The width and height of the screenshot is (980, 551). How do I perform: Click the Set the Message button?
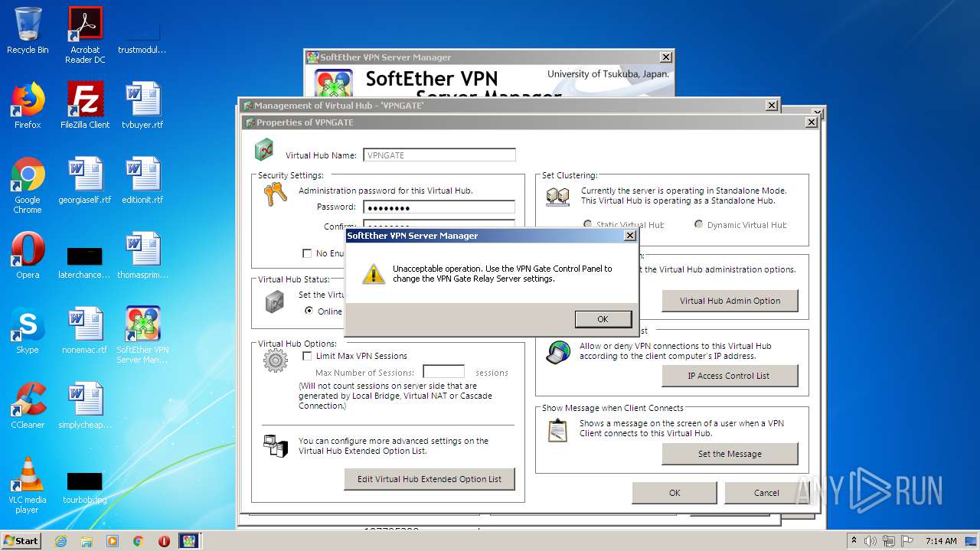coord(730,454)
